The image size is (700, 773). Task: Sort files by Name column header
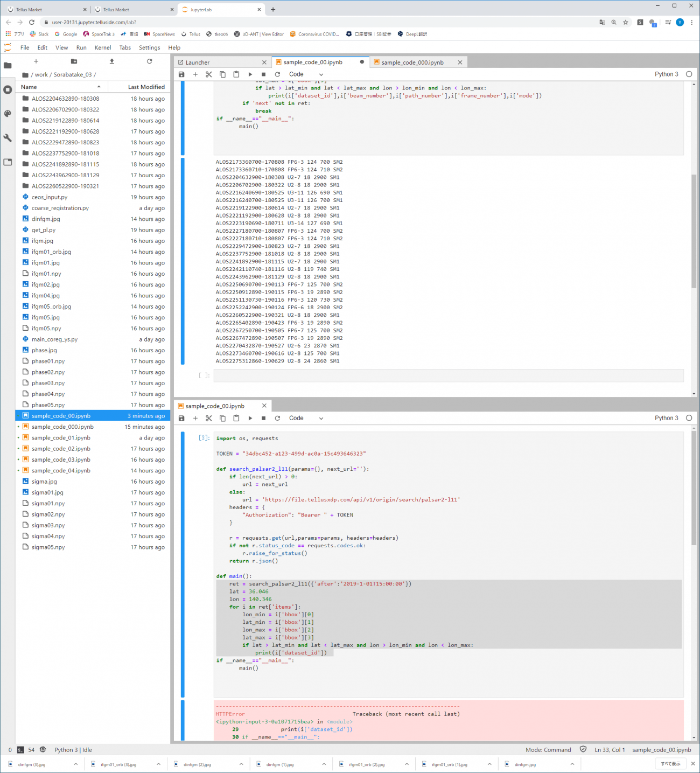coord(61,87)
